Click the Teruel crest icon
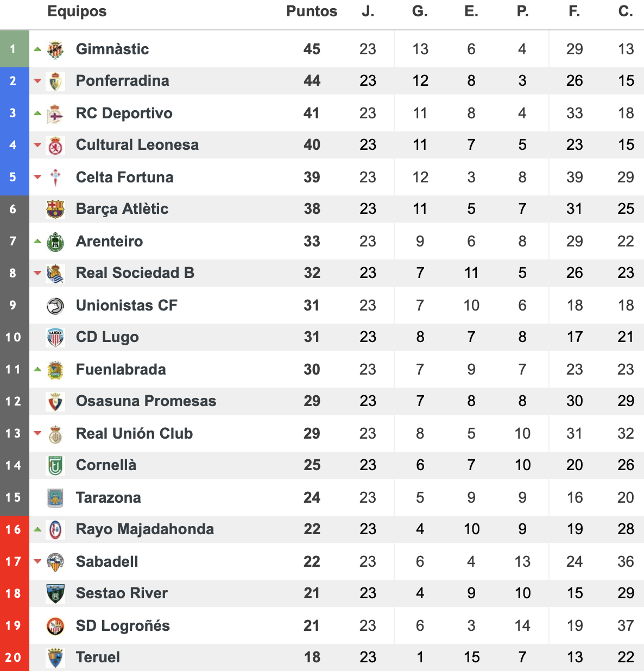 pyautogui.click(x=55, y=657)
